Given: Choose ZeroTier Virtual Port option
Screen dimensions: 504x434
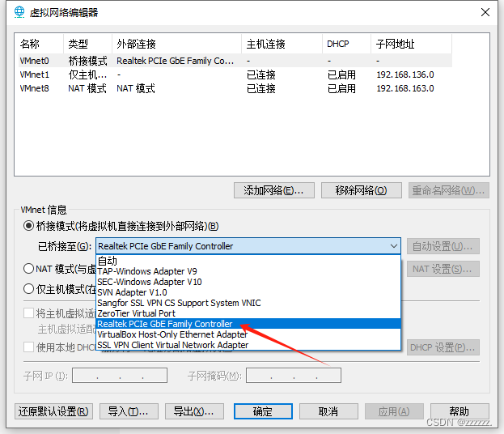Looking at the screenshot, I should 248,313.
